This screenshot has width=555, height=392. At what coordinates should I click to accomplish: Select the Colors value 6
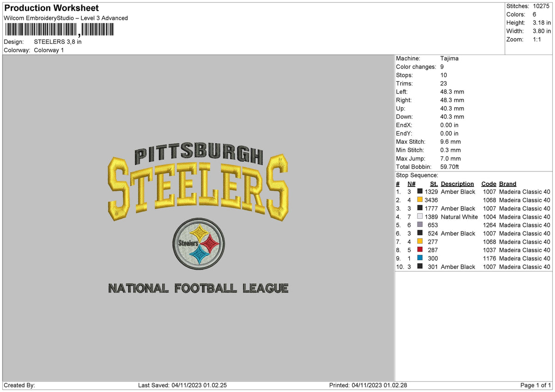click(x=534, y=14)
